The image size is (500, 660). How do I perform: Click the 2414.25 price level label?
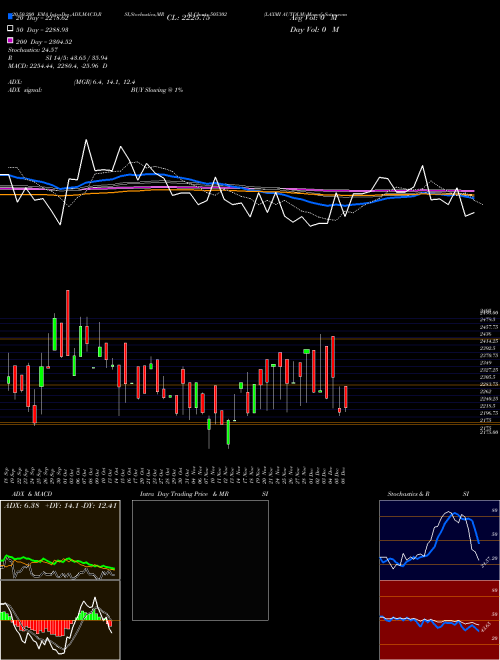click(489, 341)
